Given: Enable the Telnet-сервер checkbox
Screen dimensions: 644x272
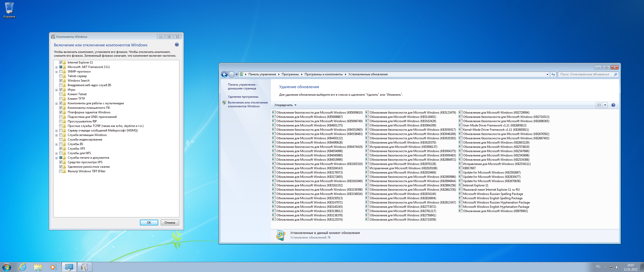Looking at the screenshot, I should [x=61, y=76].
